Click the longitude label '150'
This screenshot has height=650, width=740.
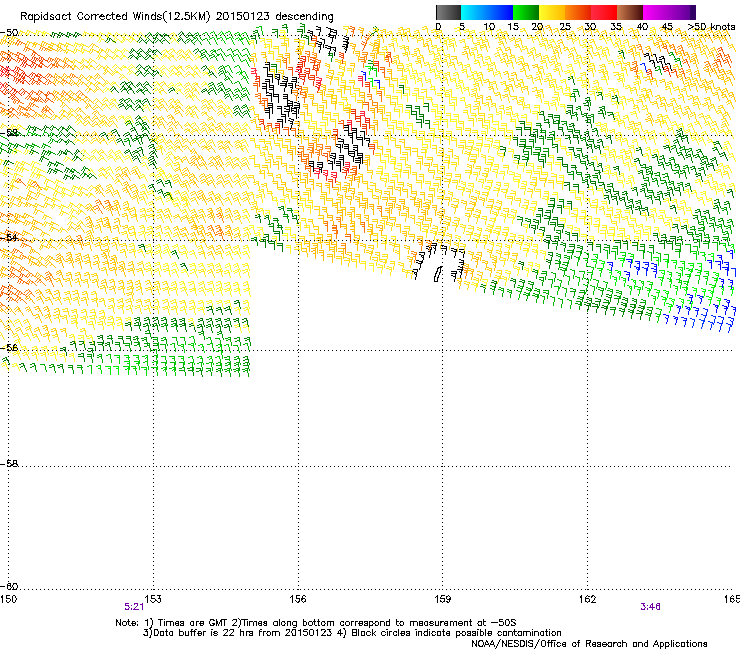pos(8,599)
